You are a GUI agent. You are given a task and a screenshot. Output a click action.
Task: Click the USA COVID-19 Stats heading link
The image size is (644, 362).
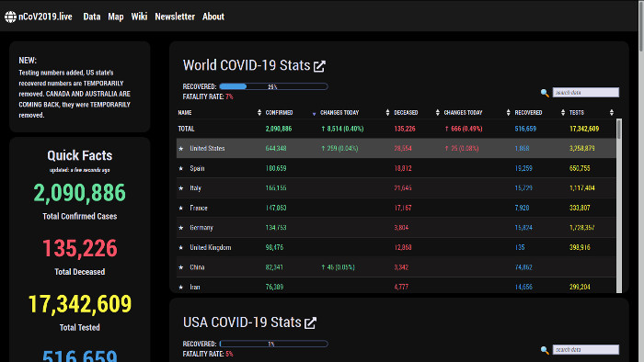tap(242, 322)
